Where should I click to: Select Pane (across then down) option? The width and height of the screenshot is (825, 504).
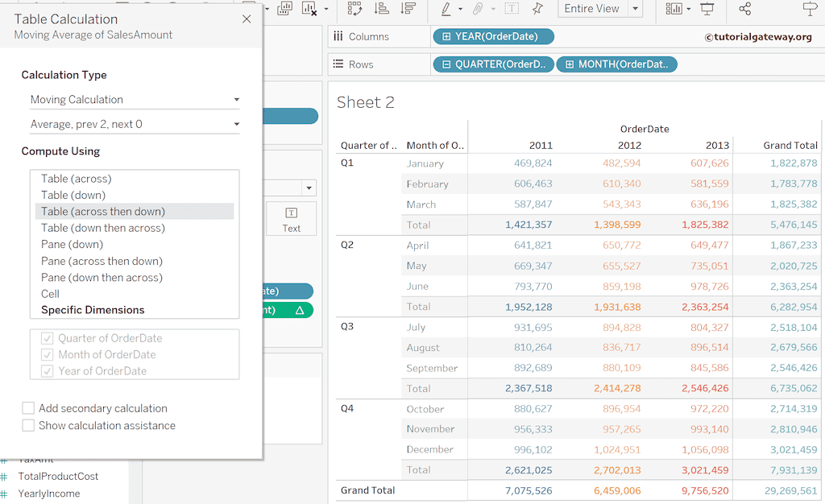[x=102, y=261]
